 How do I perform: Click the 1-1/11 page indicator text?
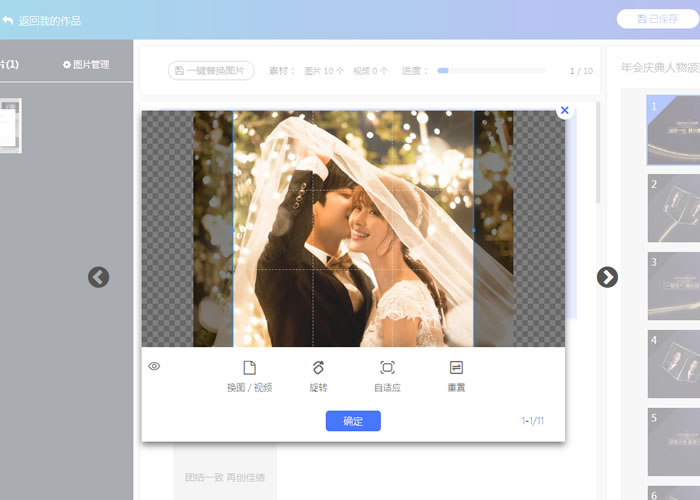tap(533, 421)
